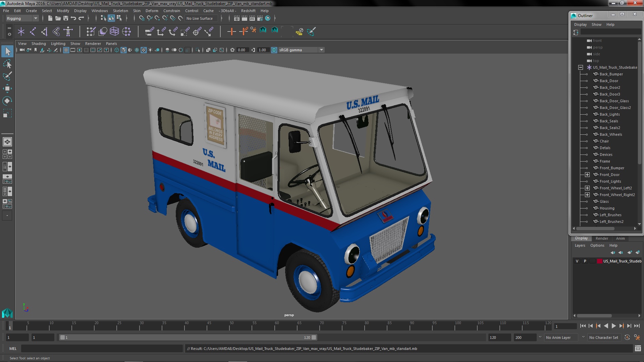The image size is (644, 362).
Task: Collapse the US_Mail_Truck_Studebaker group
Action: point(581,67)
